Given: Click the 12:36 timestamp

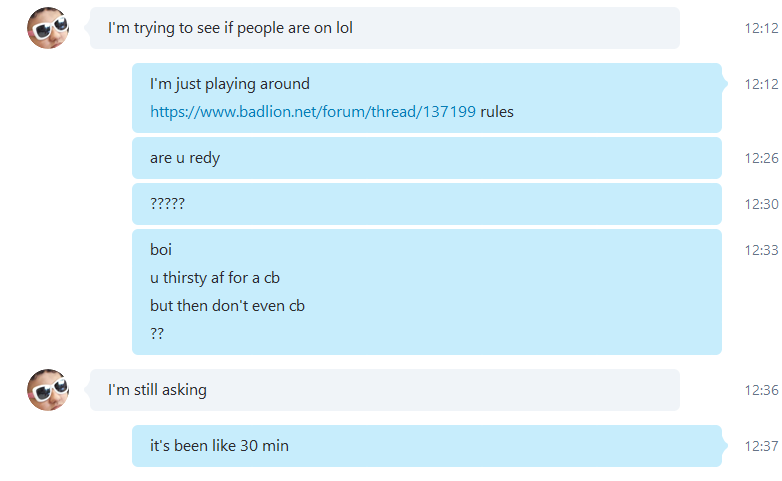Looking at the screenshot, I should tap(762, 390).
